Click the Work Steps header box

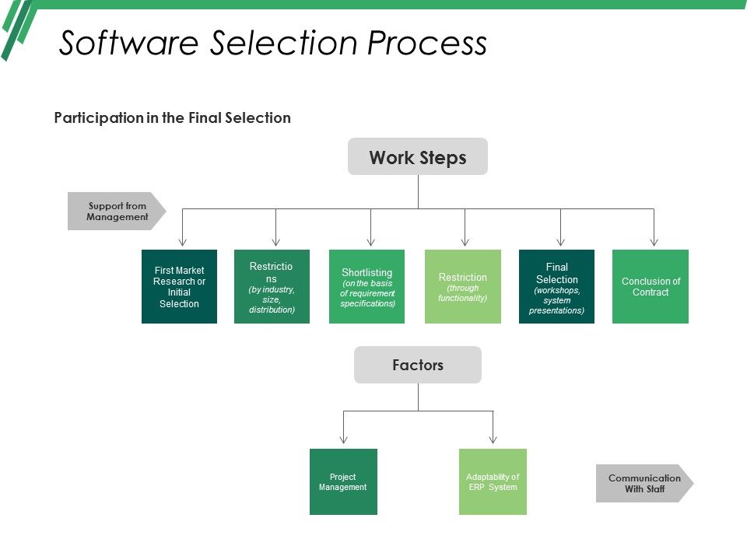[418, 156]
